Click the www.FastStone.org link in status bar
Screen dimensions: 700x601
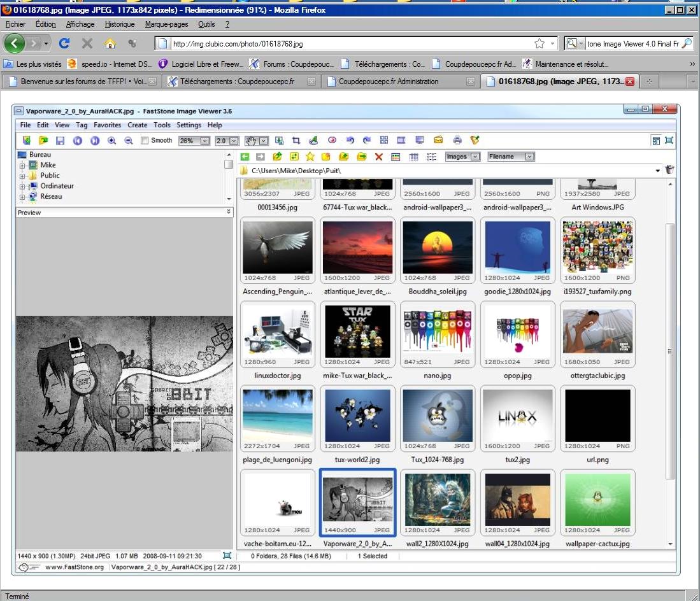pyautogui.click(x=75, y=567)
